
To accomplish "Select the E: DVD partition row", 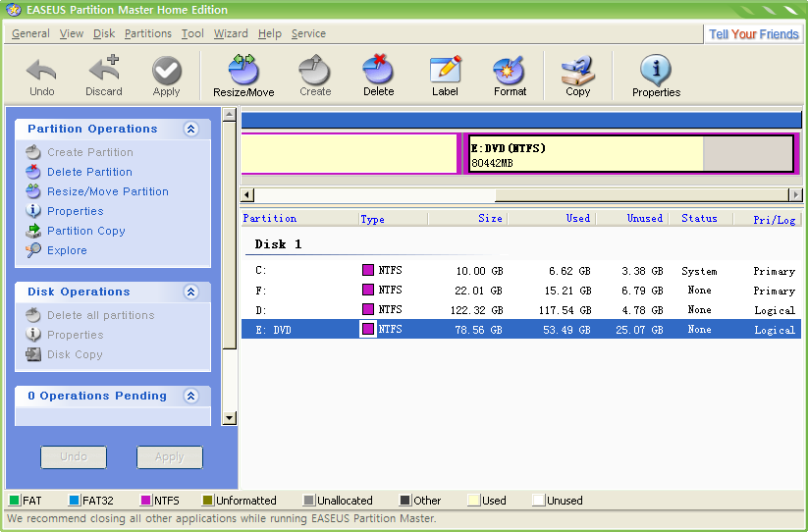I will pos(521,329).
